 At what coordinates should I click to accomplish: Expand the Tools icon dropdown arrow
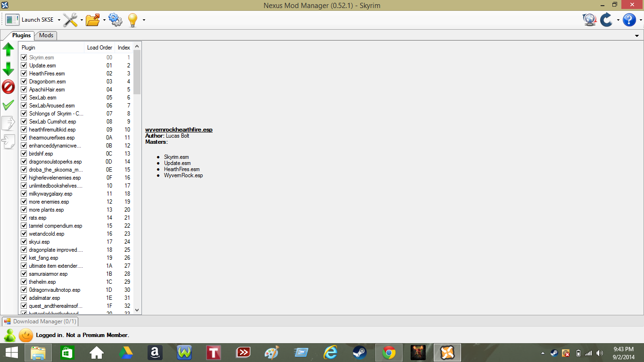coord(82,20)
